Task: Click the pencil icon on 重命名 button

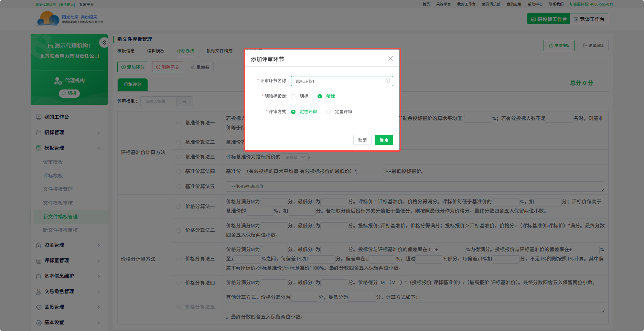Action: [x=193, y=67]
